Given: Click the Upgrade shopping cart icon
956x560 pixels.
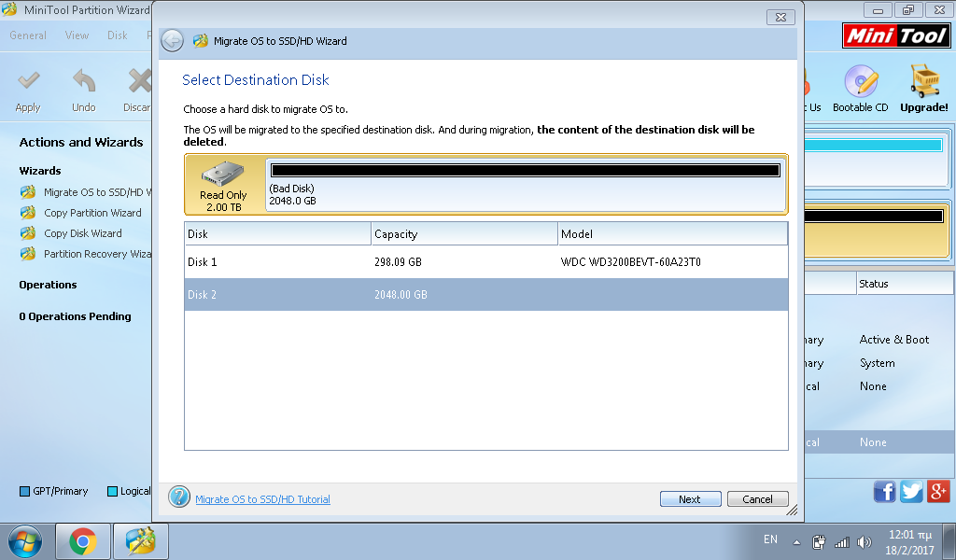Looking at the screenshot, I should click(924, 80).
